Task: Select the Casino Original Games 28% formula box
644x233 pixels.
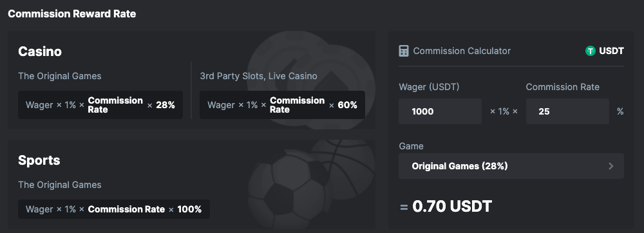Action: coord(100,105)
